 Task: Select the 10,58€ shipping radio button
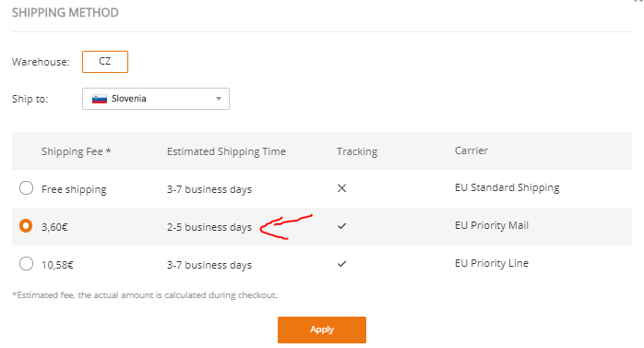(26, 263)
